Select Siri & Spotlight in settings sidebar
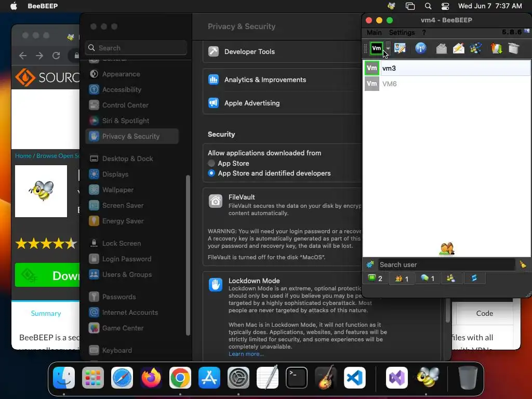532x399 pixels. click(x=131, y=121)
